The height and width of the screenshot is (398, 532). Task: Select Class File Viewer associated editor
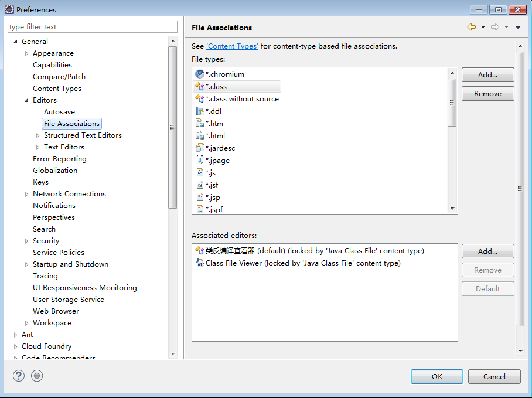(x=303, y=263)
